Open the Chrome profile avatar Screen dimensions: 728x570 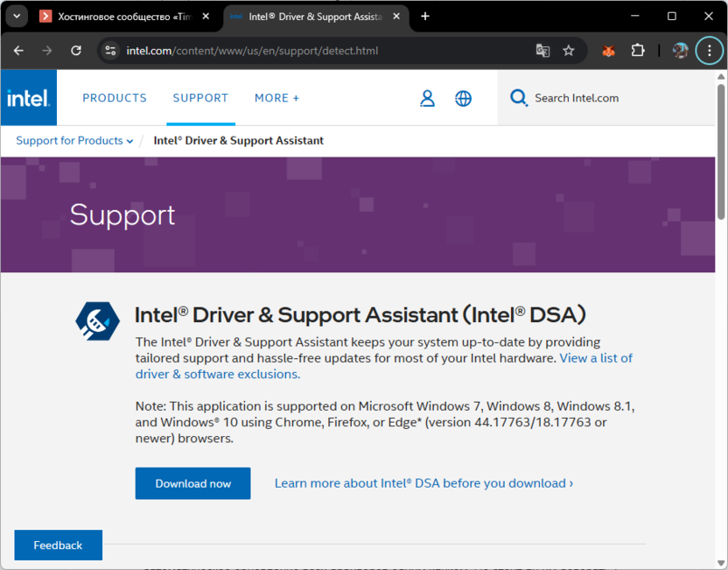coord(680,51)
